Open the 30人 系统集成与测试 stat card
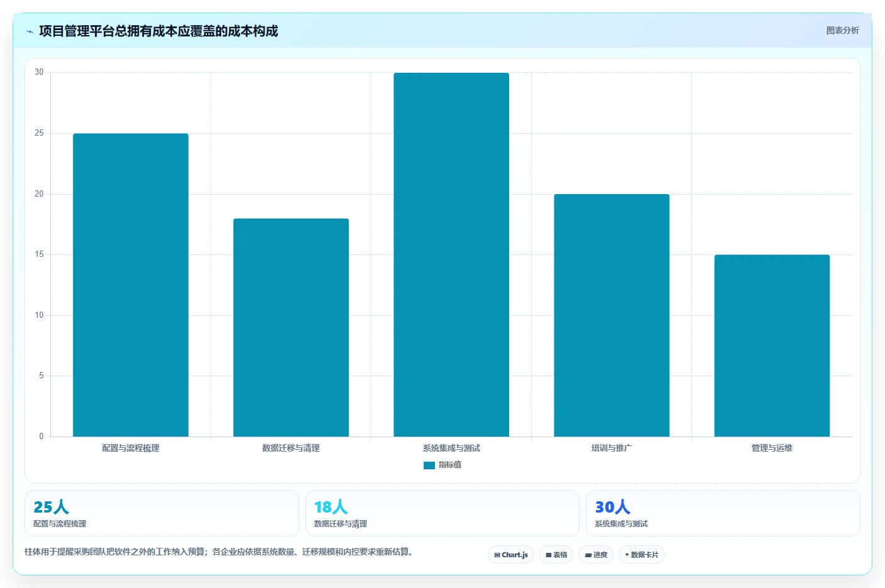This screenshot has width=885, height=588. coord(723,513)
